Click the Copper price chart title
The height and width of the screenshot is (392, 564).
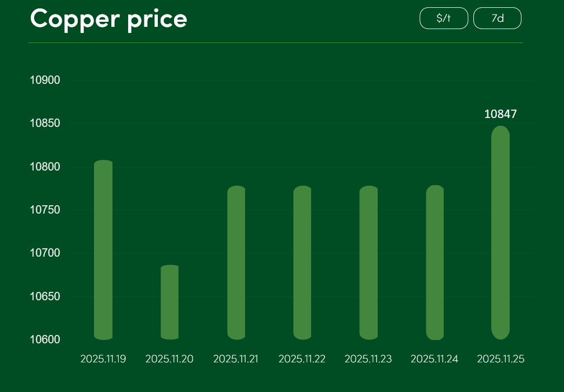[x=109, y=18]
